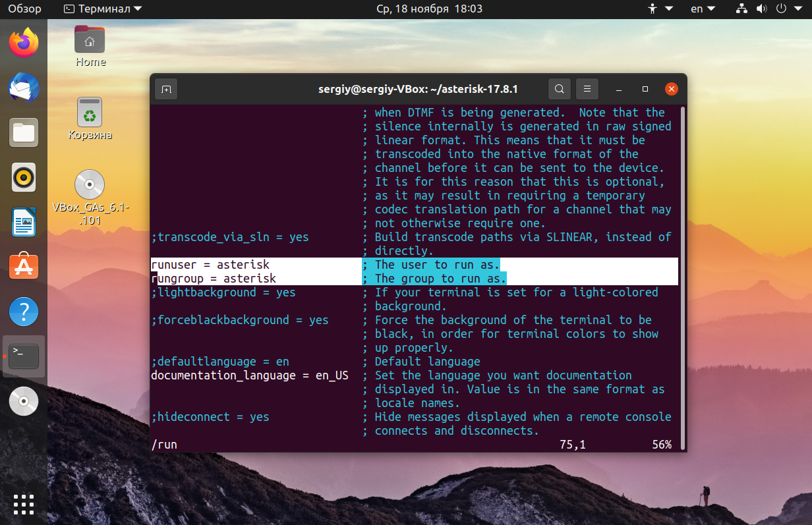Image resolution: width=812 pixels, height=525 pixels.
Task: Launch Firefox from the dock
Action: click(24, 43)
